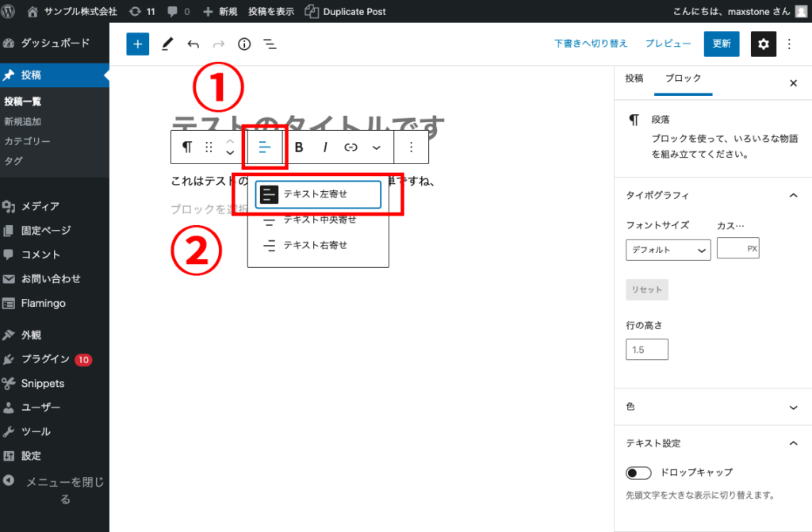Click the undo arrow icon
812x532 pixels.
[193, 44]
